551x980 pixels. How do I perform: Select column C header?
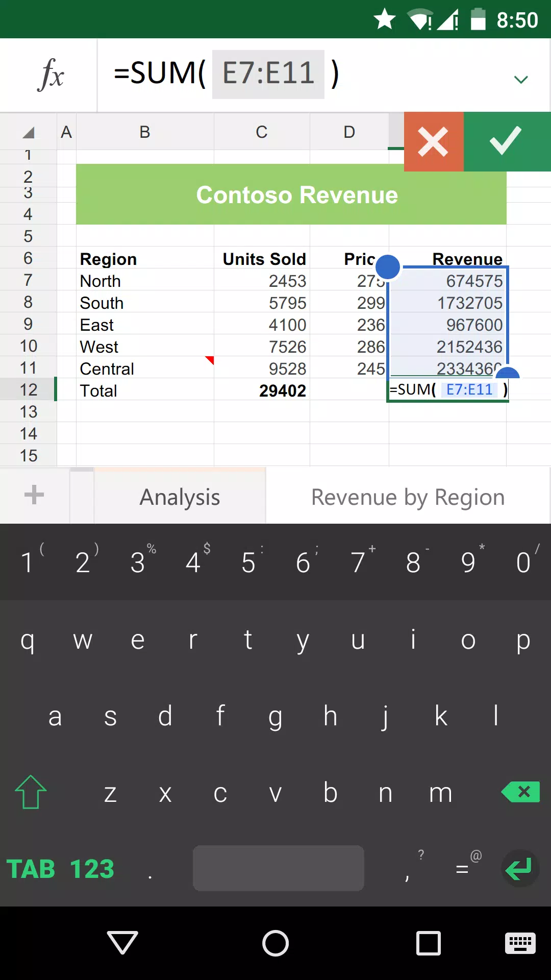[261, 132]
